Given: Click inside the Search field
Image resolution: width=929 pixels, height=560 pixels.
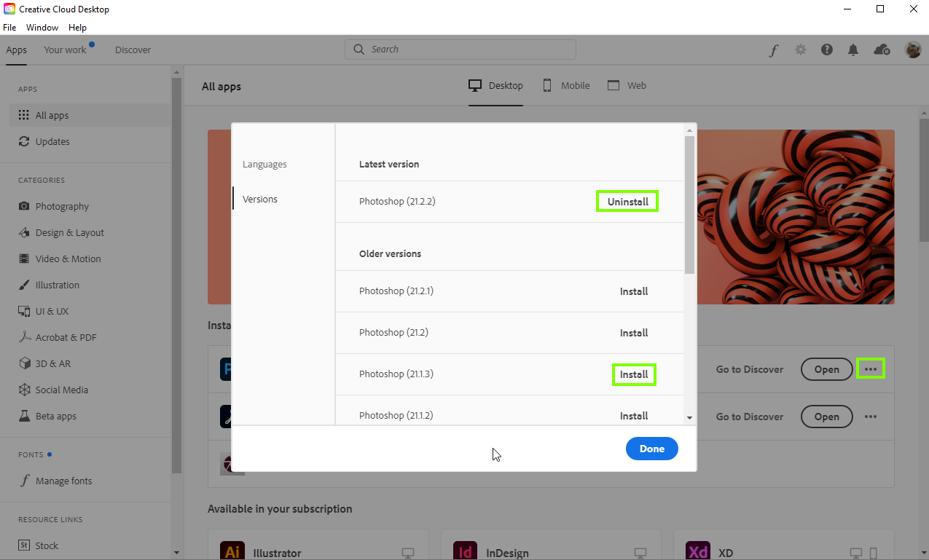Looking at the screenshot, I should pyautogui.click(x=460, y=49).
